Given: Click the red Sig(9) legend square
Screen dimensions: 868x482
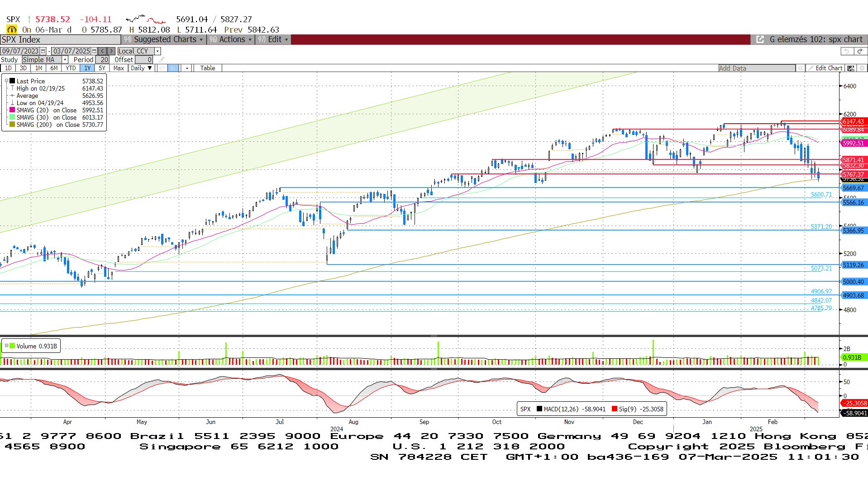Looking at the screenshot, I should point(615,409).
